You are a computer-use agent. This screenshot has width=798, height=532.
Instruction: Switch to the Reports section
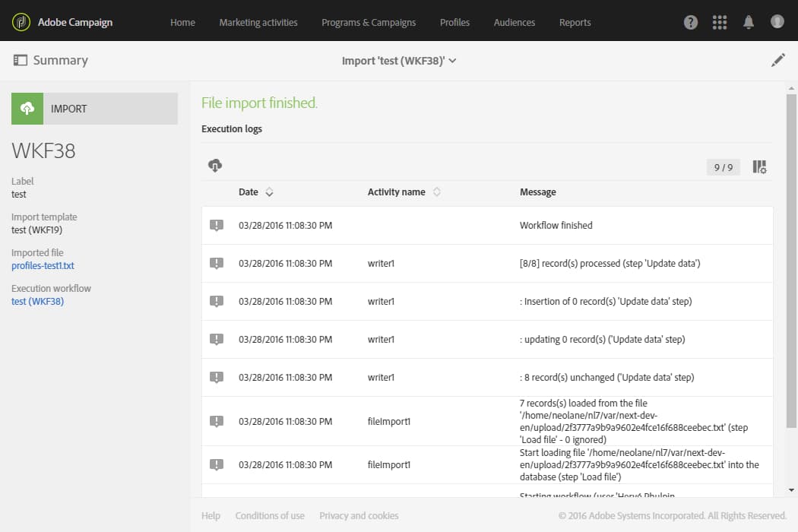pos(575,22)
